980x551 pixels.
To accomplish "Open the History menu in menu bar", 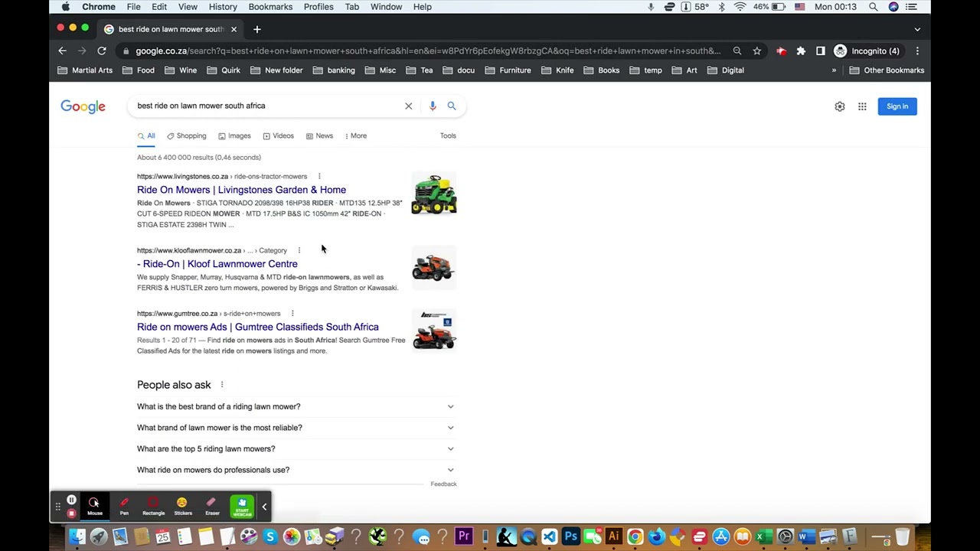I will 223,7.
